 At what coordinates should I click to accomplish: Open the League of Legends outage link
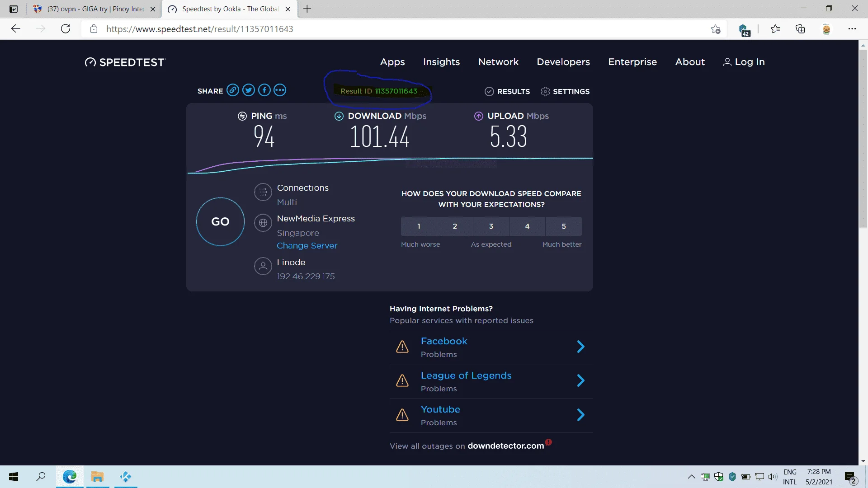(x=466, y=375)
